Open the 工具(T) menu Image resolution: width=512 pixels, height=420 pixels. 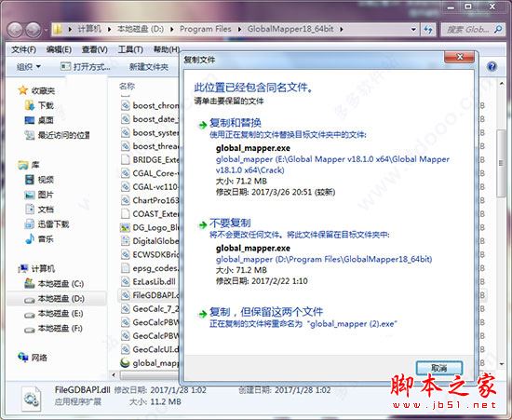click(x=130, y=49)
